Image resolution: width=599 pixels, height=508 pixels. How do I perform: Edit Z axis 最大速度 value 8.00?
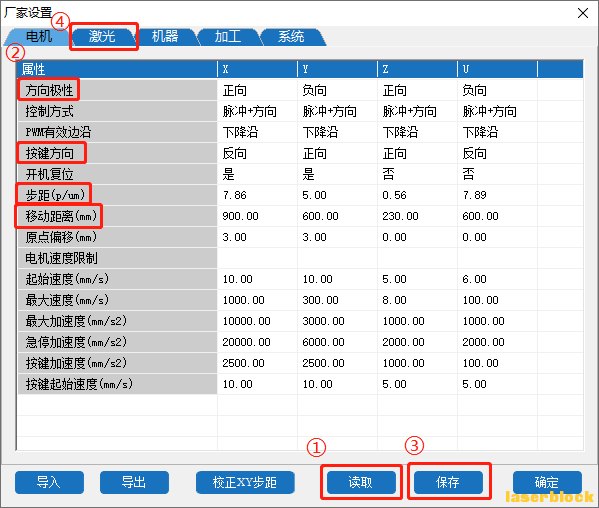pyautogui.click(x=418, y=300)
